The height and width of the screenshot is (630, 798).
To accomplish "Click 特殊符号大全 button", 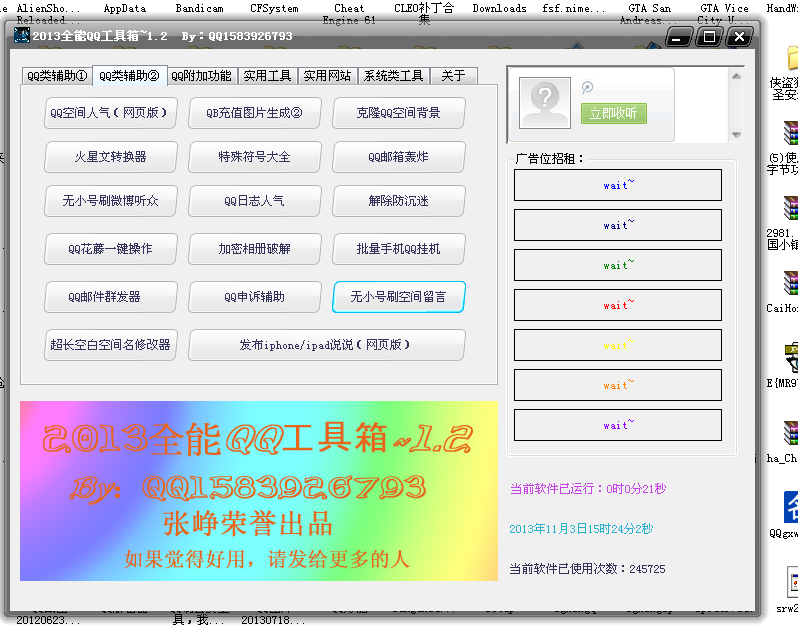I will click(254, 157).
